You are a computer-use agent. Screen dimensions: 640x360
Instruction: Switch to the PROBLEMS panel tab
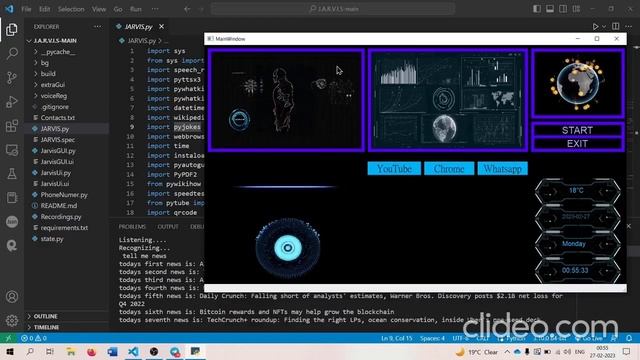132,227
